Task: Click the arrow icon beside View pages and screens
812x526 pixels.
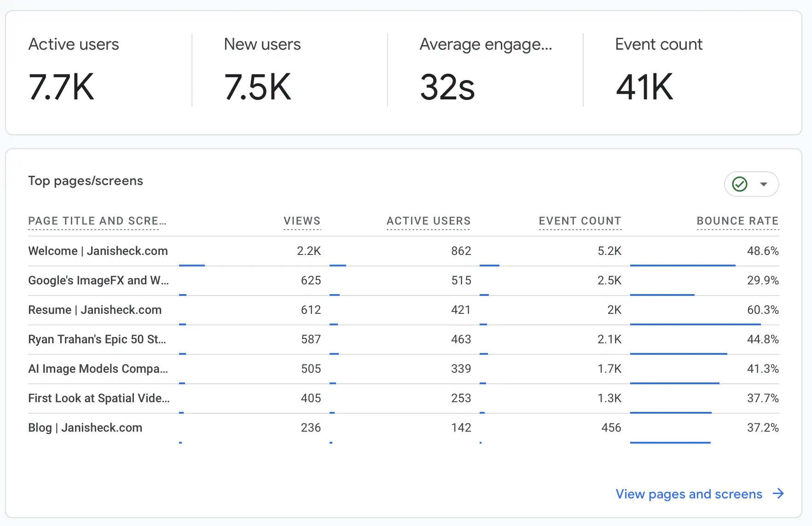Action: (x=780, y=494)
